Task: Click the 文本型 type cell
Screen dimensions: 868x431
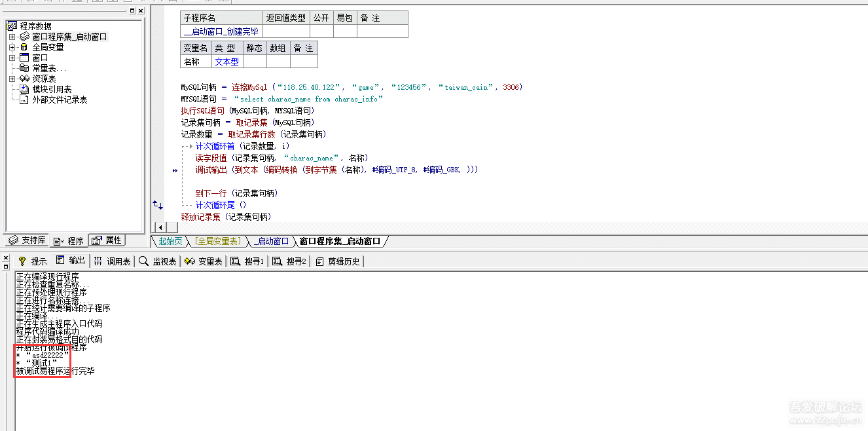Action: point(227,62)
